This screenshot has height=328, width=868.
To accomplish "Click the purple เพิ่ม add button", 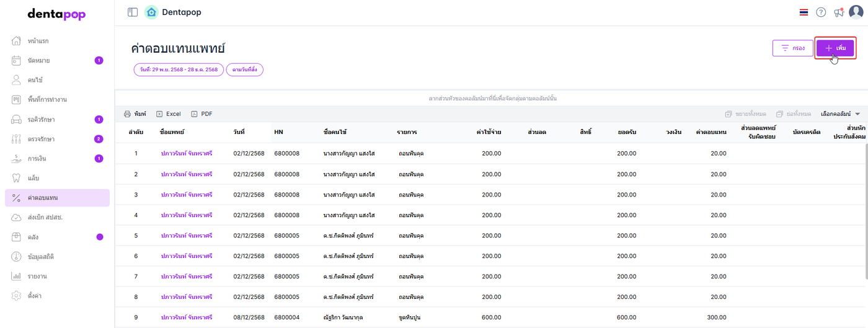I will [835, 48].
